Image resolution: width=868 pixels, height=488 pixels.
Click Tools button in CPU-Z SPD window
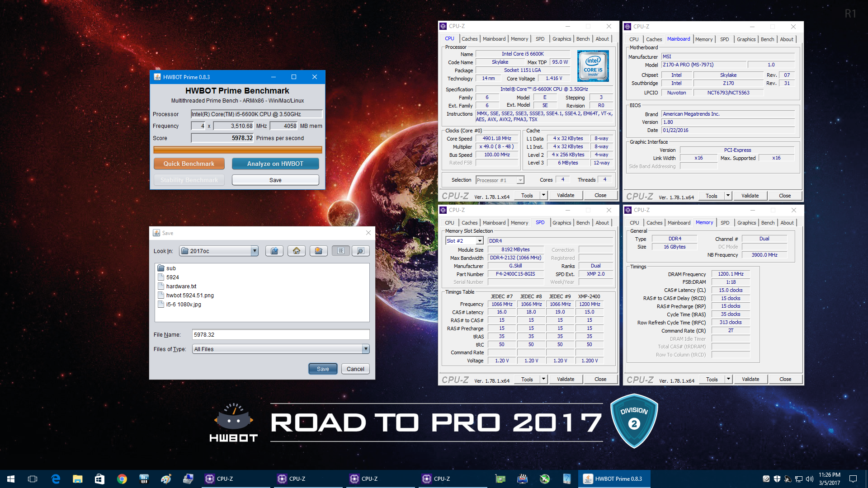click(x=527, y=379)
